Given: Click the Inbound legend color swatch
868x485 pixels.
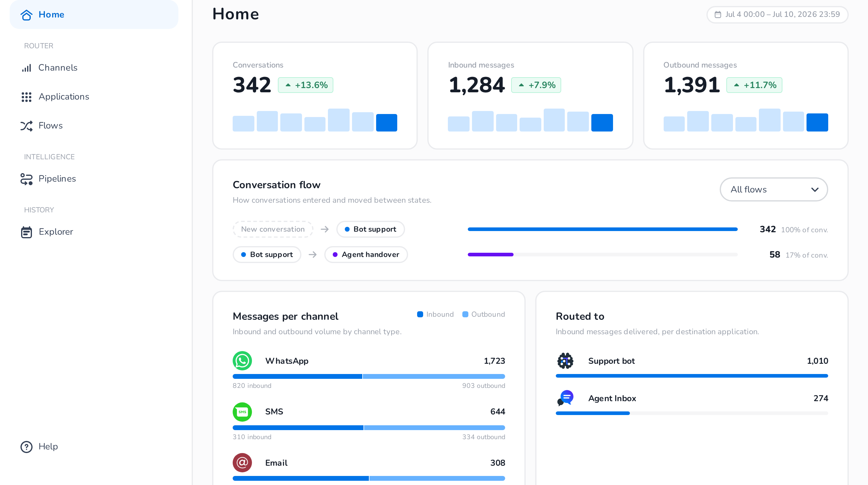Looking at the screenshot, I should [x=420, y=314].
